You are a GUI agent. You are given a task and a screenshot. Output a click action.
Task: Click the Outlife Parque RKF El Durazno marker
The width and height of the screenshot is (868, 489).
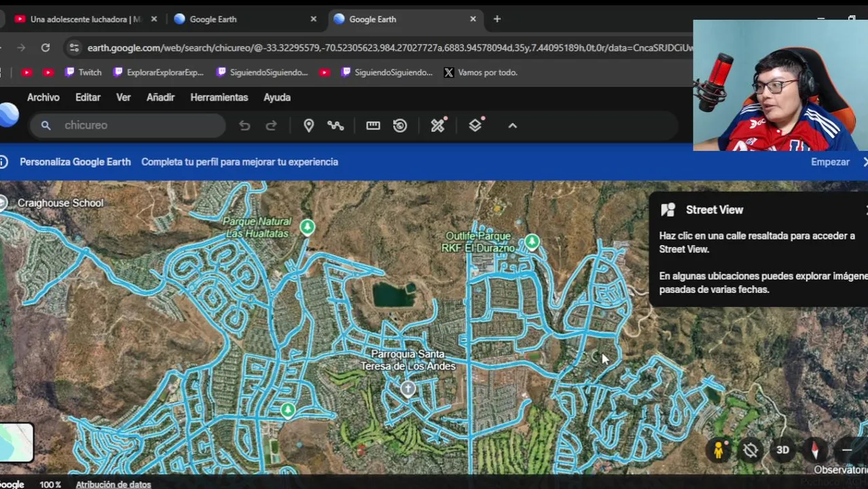pyautogui.click(x=532, y=241)
